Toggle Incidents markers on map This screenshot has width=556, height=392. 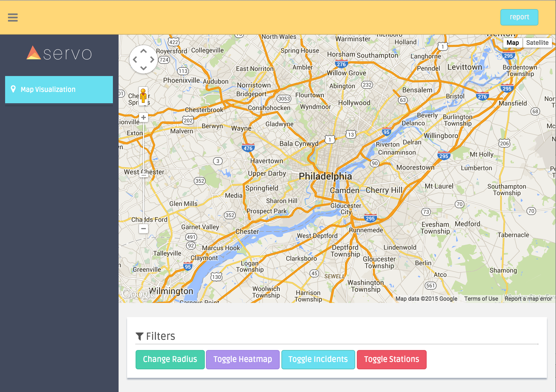coord(318,359)
